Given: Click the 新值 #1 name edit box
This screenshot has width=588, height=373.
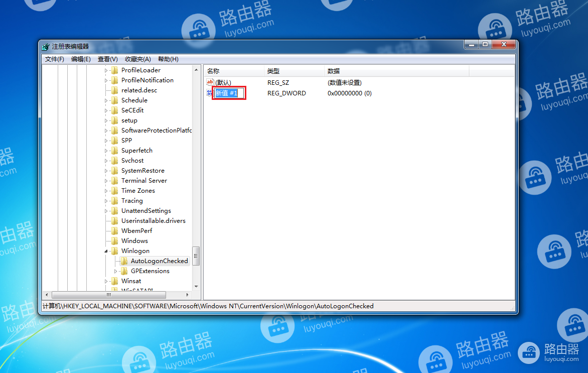Looking at the screenshot, I should 229,93.
